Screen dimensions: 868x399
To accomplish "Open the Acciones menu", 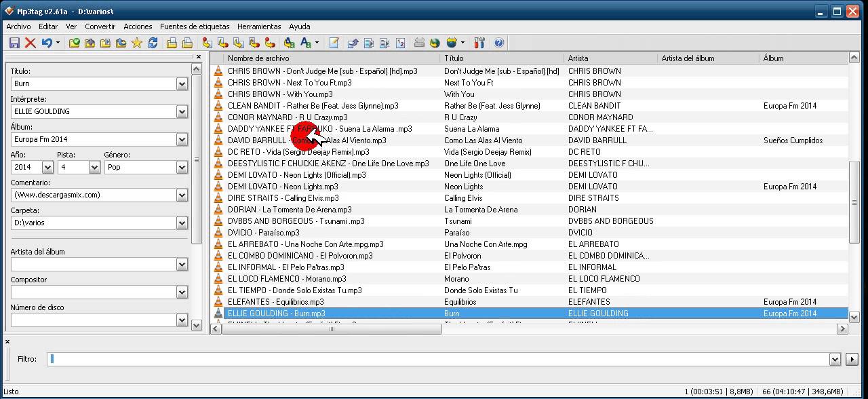I will click(x=138, y=26).
